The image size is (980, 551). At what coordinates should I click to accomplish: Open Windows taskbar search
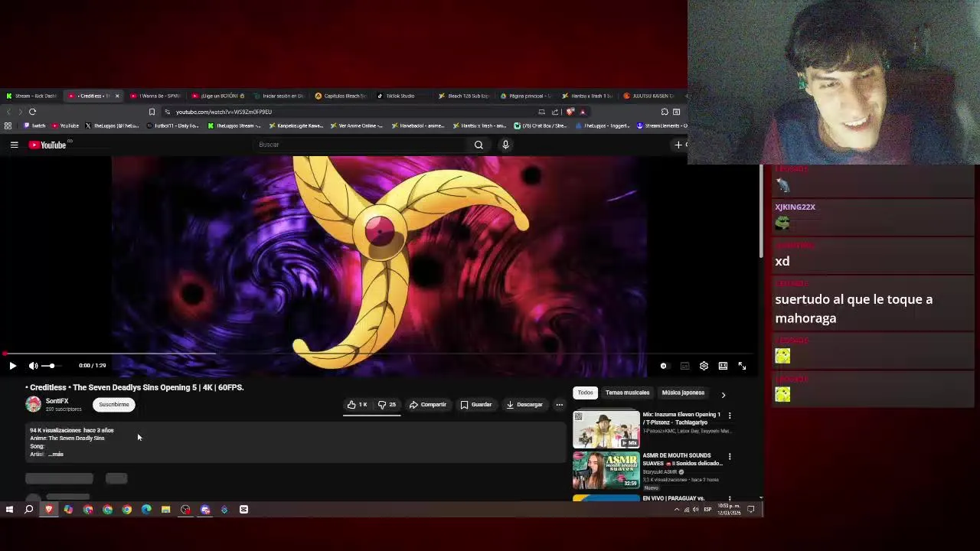(29, 510)
